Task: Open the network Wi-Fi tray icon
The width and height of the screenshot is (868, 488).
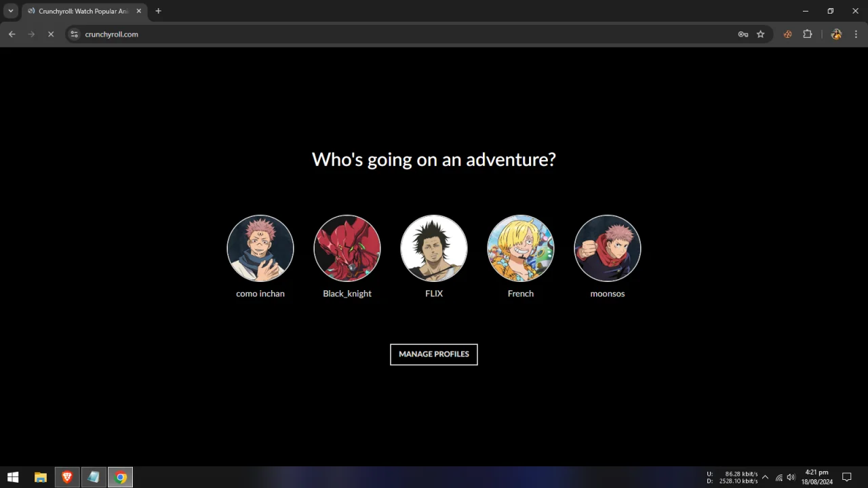Action: tap(778, 477)
